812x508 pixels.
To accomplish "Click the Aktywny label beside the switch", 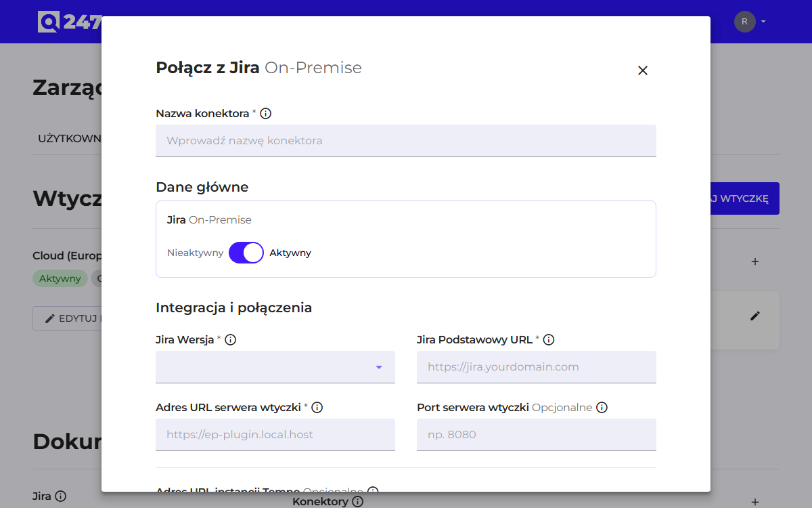I will tap(290, 253).
